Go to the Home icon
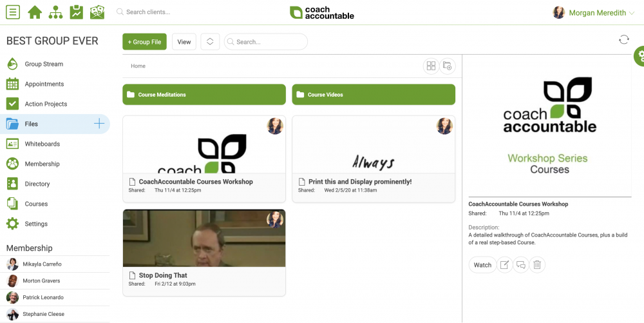The image size is (644, 323). (35, 12)
